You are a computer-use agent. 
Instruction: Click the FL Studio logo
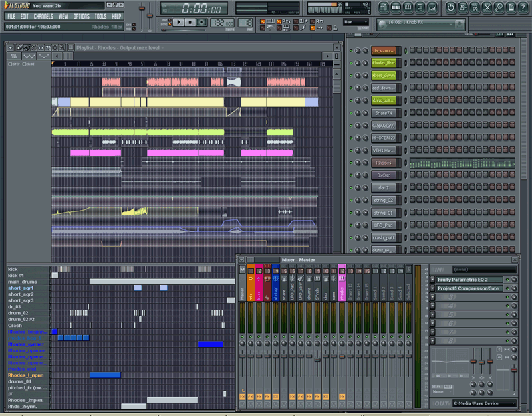[17, 5]
